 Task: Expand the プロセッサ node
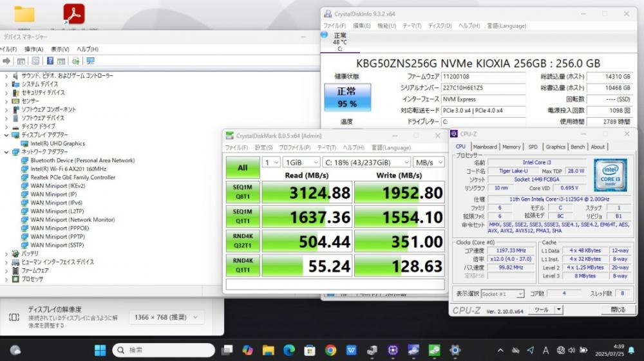[6, 279]
